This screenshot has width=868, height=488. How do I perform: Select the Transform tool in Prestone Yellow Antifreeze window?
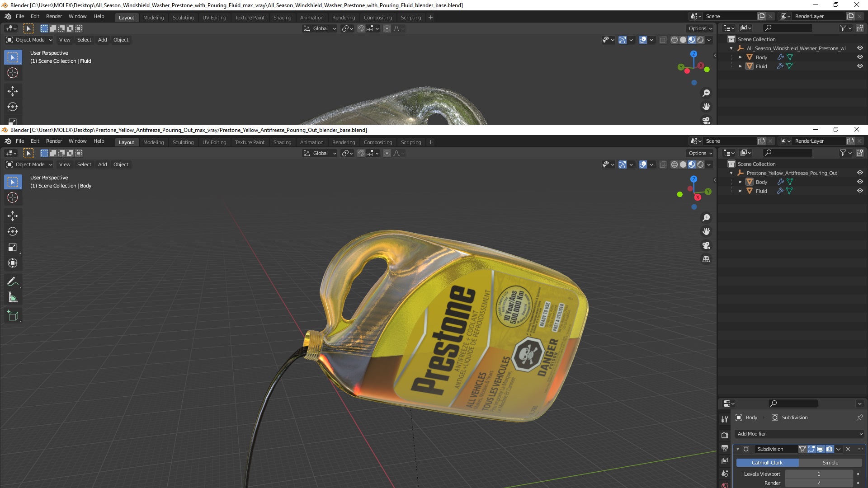[x=13, y=263]
